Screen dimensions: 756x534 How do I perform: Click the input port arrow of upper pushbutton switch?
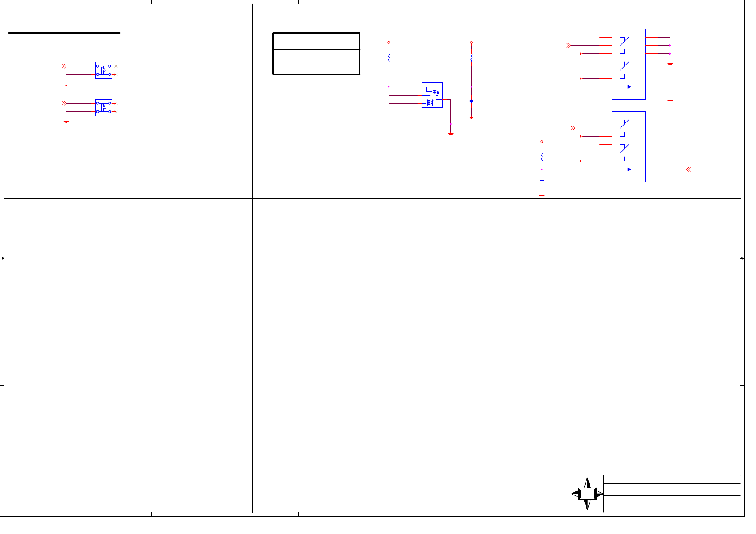pos(64,66)
